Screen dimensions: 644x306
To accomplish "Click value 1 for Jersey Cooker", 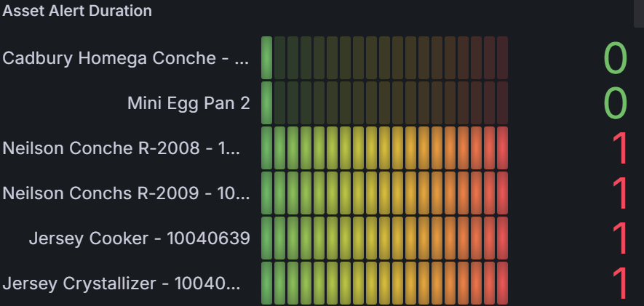I will click(x=620, y=238).
